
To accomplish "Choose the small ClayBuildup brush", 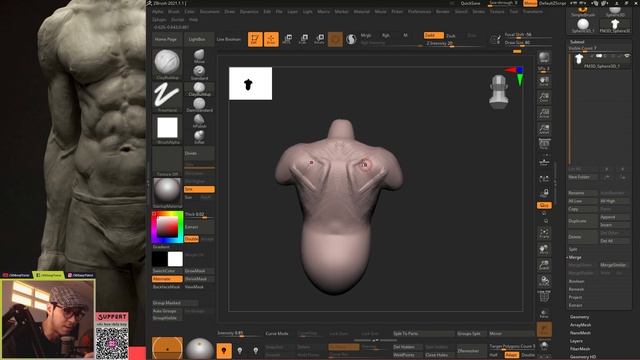I will 199,89.
